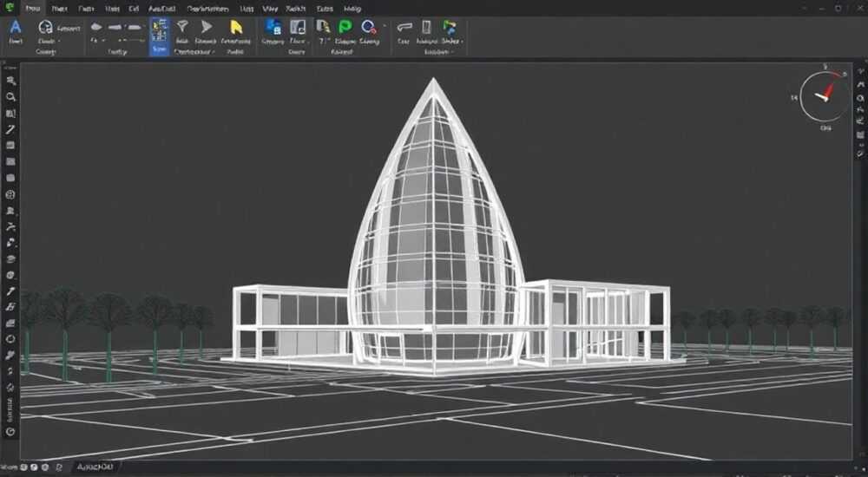868x477 pixels.
Task: Select the funnel-shaped filter icon in ribbon
Action: coord(182,26)
